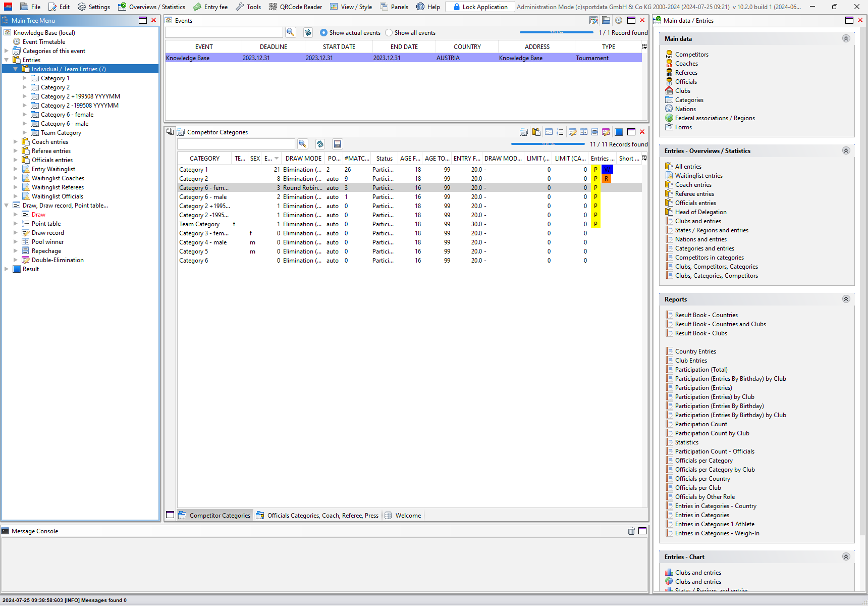Clear messages with the console trash icon
Viewport: 868px width, 606px height.
(631, 531)
